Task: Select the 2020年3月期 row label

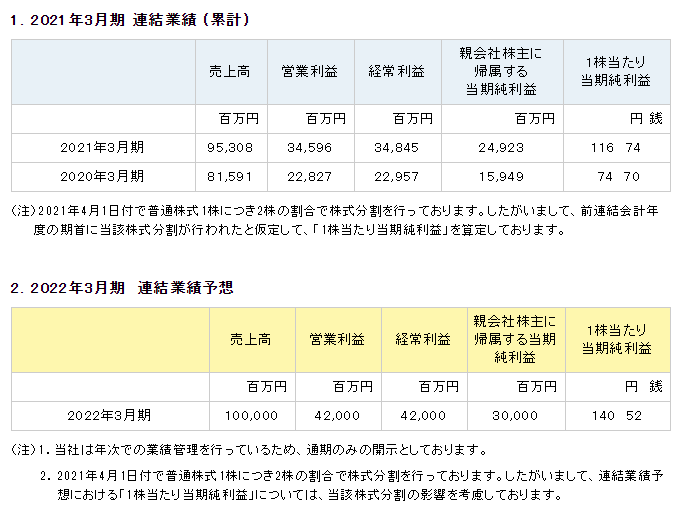Action: point(102,176)
